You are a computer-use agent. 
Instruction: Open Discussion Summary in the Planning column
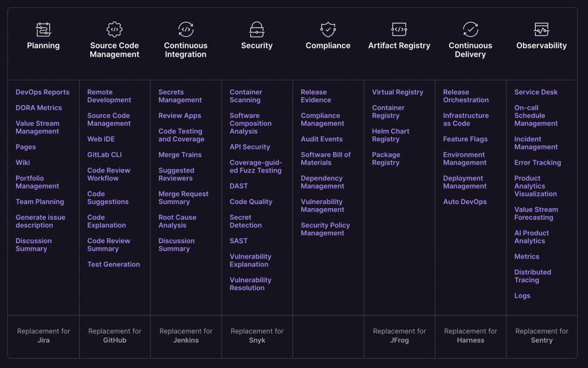point(34,245)
